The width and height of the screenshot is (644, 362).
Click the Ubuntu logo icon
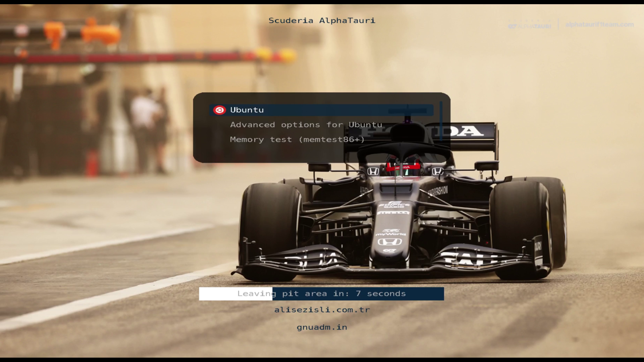click(x=220, y=110)
